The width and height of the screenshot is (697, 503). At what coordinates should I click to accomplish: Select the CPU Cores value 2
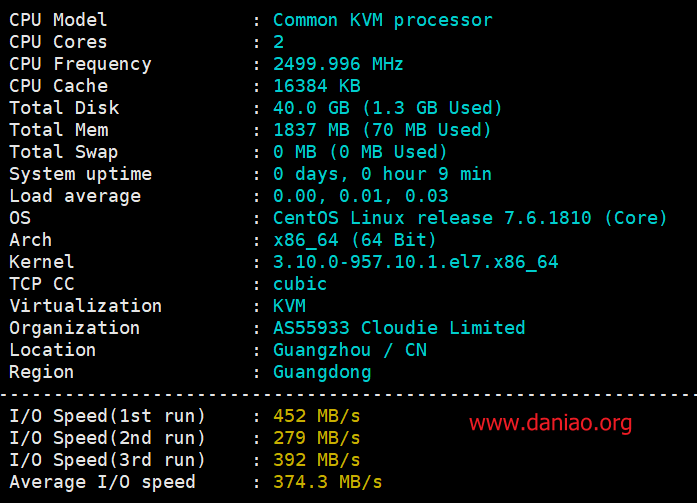click(x=279, y=42)
